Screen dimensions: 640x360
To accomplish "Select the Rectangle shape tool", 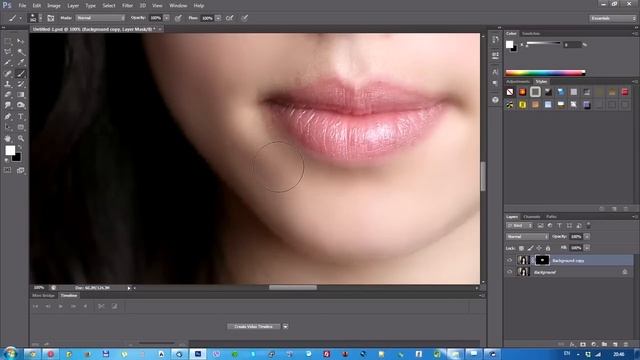I will click(20, 127).
